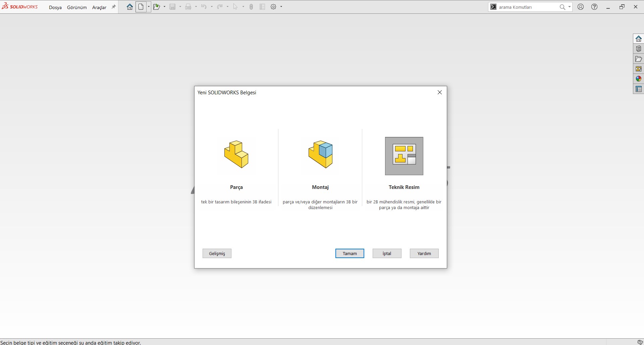Click the Save disk icon
644x345 pixels.
click(172, 7)
